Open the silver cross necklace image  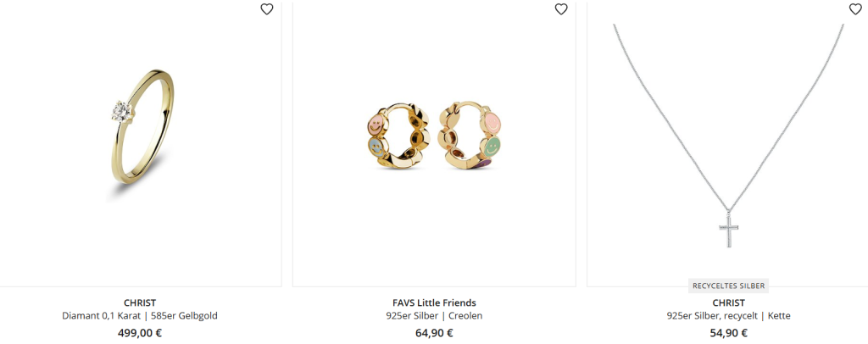coord(727,144)
